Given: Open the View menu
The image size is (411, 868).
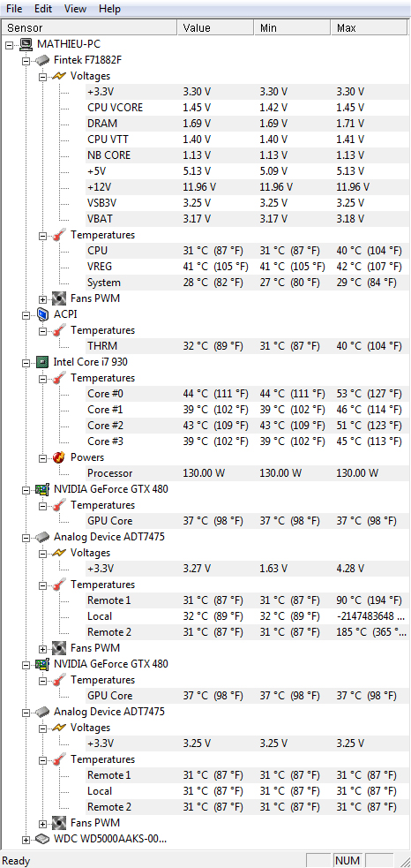Looking at the screenshot, I should (75, 9).
